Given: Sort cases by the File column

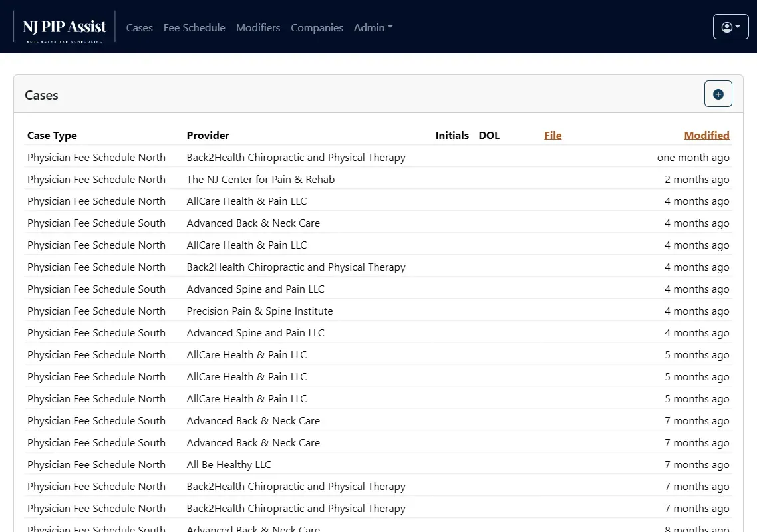Looking at the screenshot, I should coord(553,135).
